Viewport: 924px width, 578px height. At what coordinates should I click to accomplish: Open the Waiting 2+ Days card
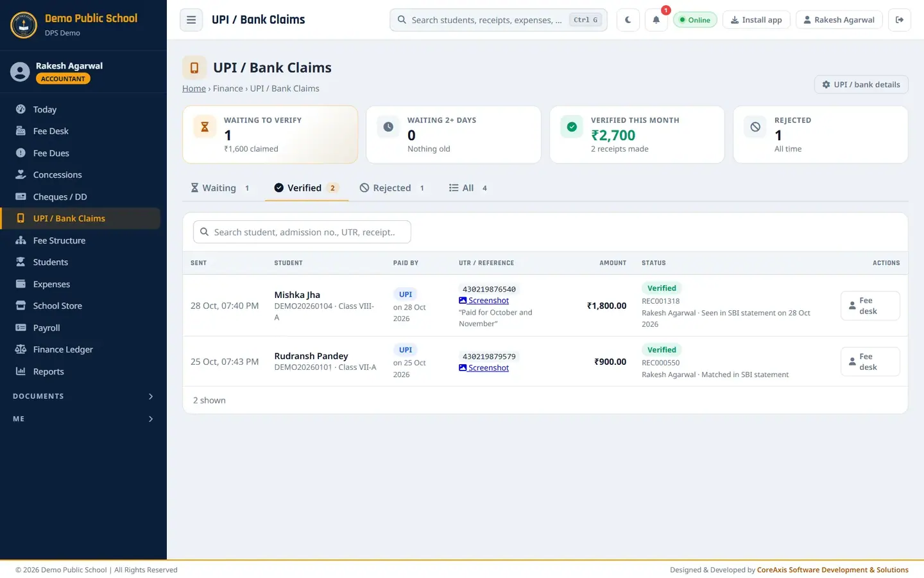pyautogui.click(x=454, y=135)
